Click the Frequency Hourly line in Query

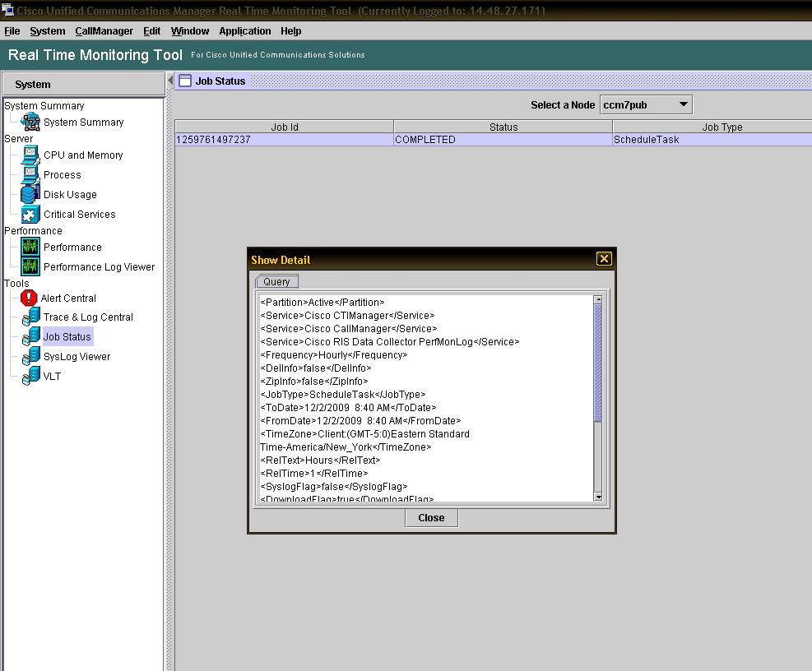coord(333,354)
